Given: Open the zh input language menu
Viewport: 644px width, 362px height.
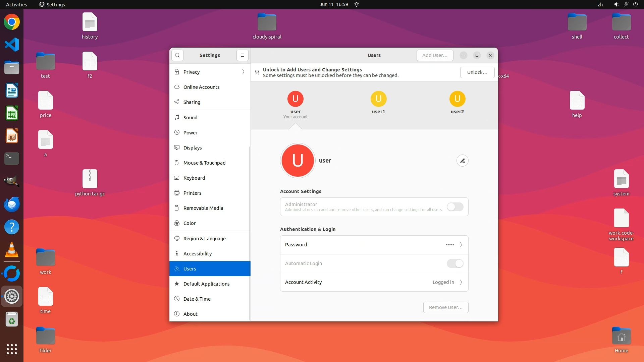Looking at the screenshot, I should click(x=600, y=4).
